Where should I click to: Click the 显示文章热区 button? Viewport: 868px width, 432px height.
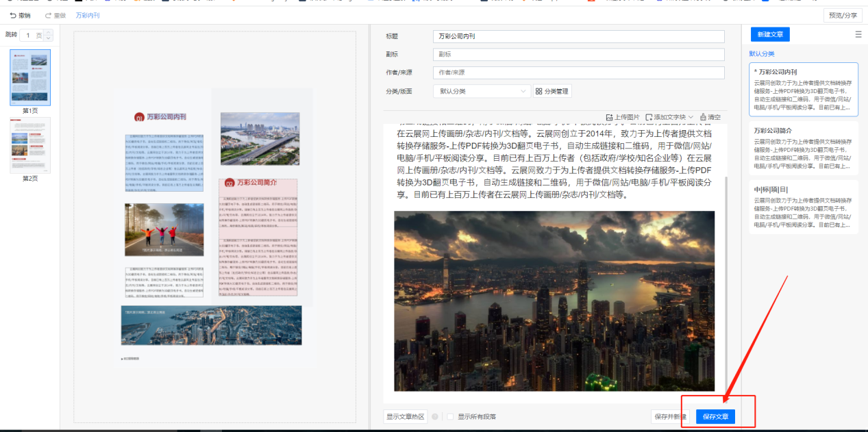pyautogui.click(x=405, y=416)
